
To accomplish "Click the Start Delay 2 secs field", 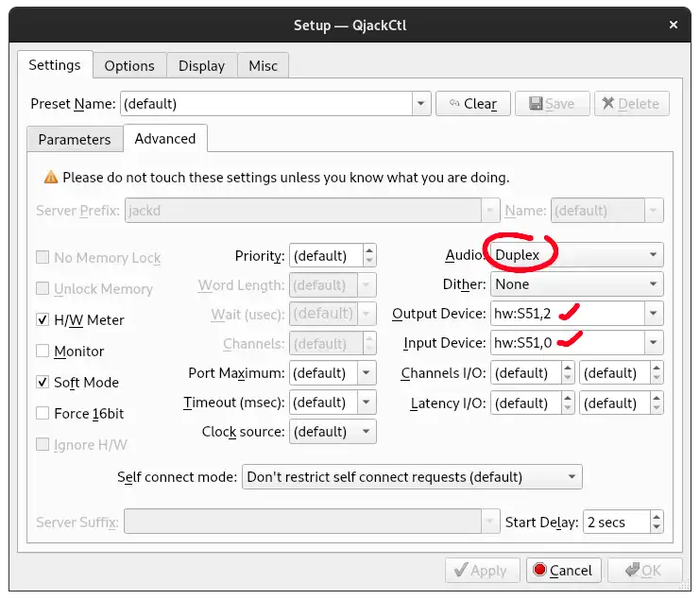I will coord(617,522).
